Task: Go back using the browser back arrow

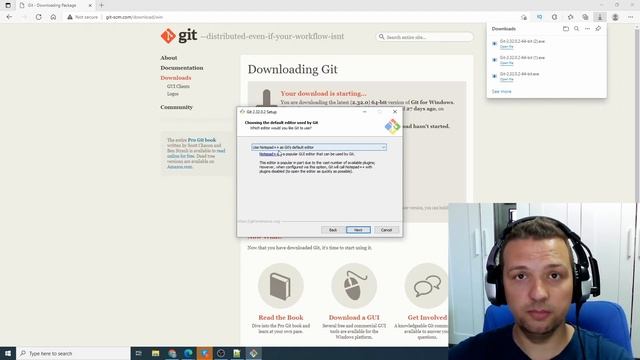Action: [9, 17]
